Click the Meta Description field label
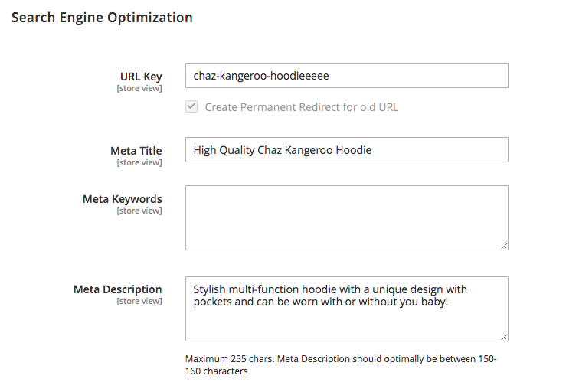Screen dimensions: 579x392 click(x=118, y=289)
